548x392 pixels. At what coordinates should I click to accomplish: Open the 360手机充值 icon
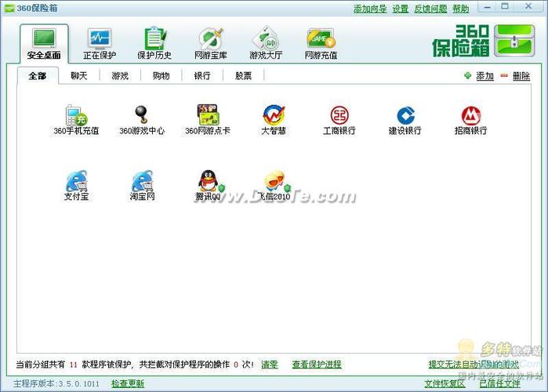pos(76,116)
